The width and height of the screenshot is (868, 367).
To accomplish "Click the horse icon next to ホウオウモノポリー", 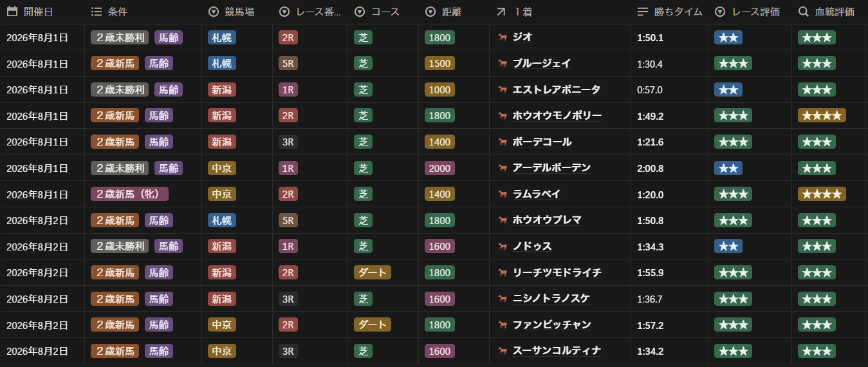I will tap(503, 116).
